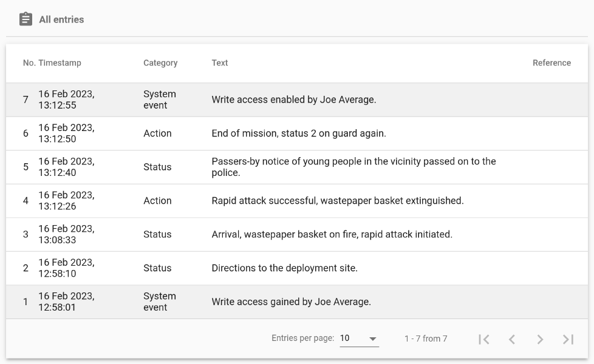
Task: Click the 'Write access gained by Joe Average' entry
Action: [x=291, y=302]
